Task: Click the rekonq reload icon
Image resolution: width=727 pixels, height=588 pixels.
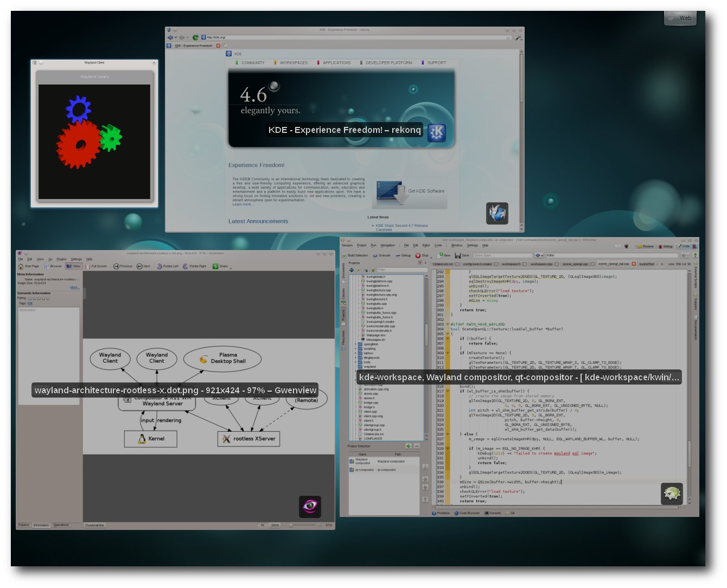Action: (x=196, y=37)
